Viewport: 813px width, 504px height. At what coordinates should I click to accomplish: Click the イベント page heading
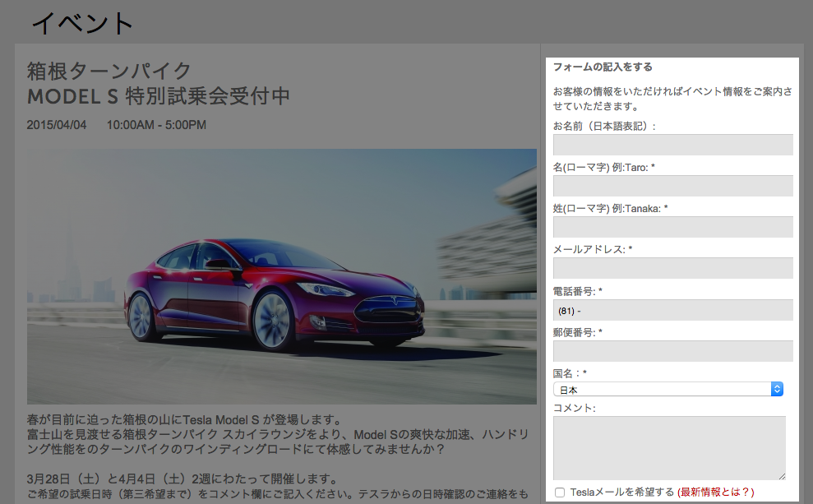82,23
